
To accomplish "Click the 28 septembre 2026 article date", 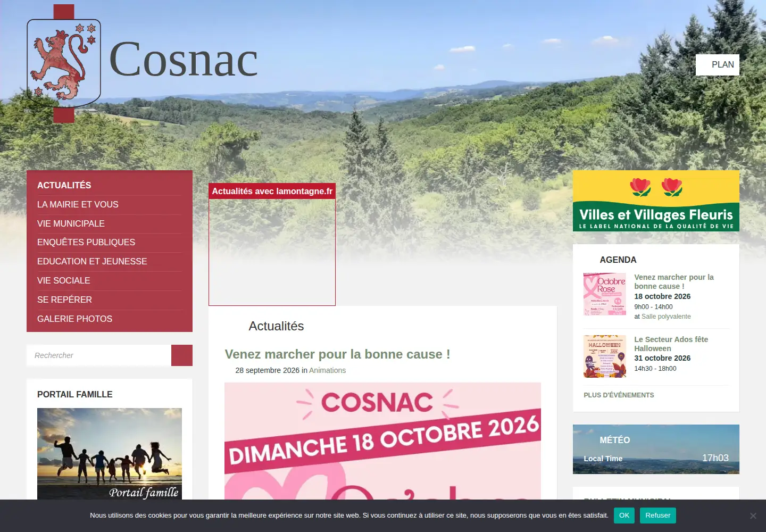I will [x=268, y=370].
